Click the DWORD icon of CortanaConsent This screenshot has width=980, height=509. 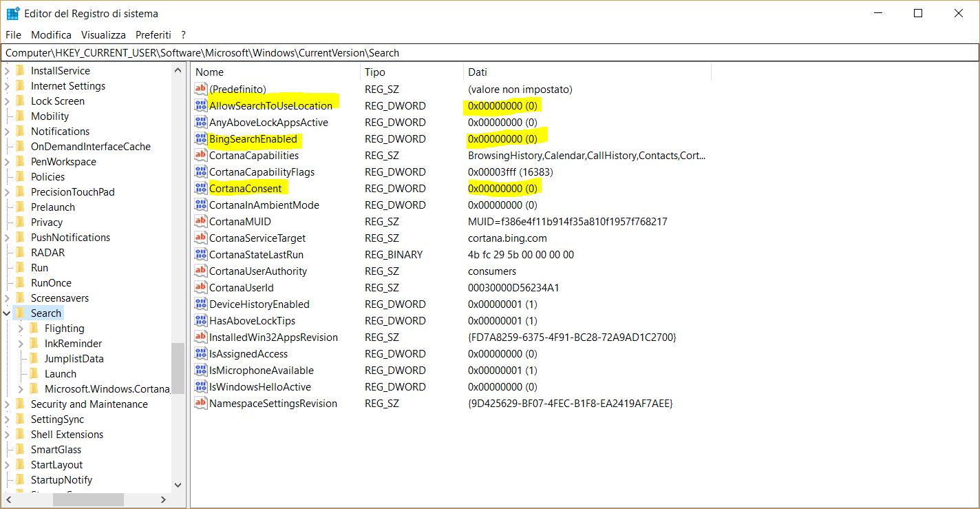(200, 188)
